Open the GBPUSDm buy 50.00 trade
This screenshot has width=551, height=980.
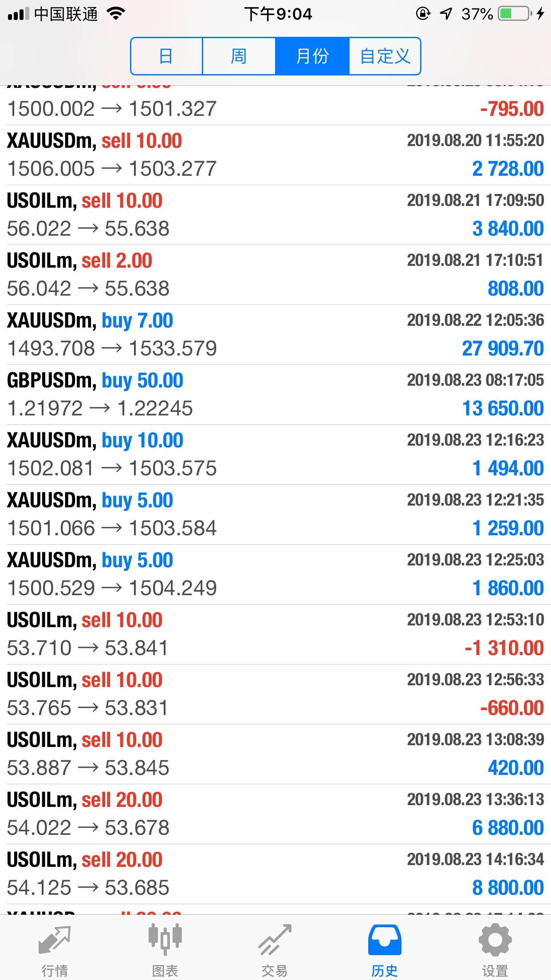click(x=275, y=395)
